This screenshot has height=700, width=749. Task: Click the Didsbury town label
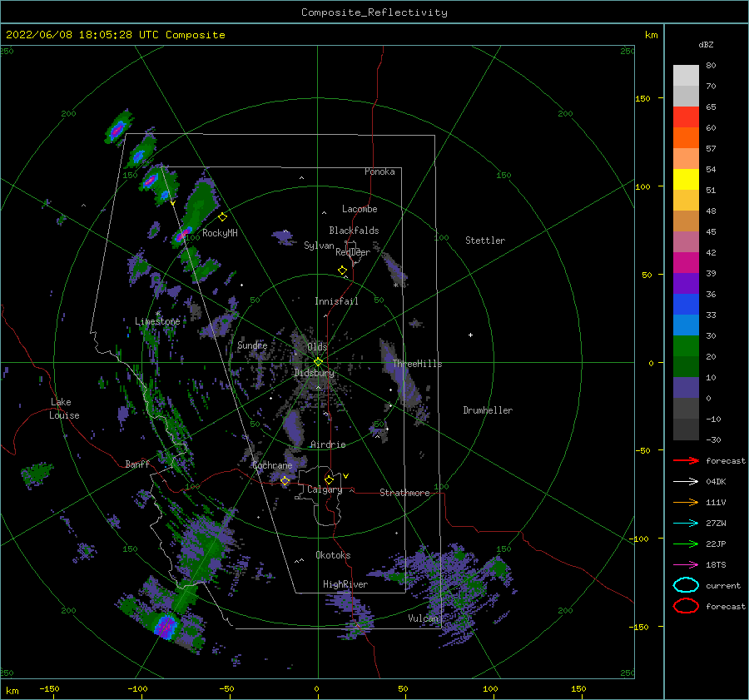[x=315, y=373]
